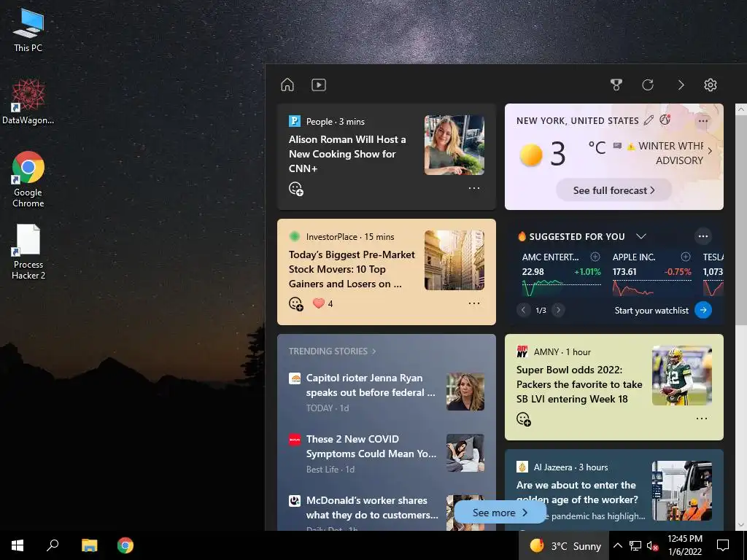This screenshot has height=560, width=747.
Task: Open Capitol rioter Jenna Ryan story
Action: click(371, 385)
